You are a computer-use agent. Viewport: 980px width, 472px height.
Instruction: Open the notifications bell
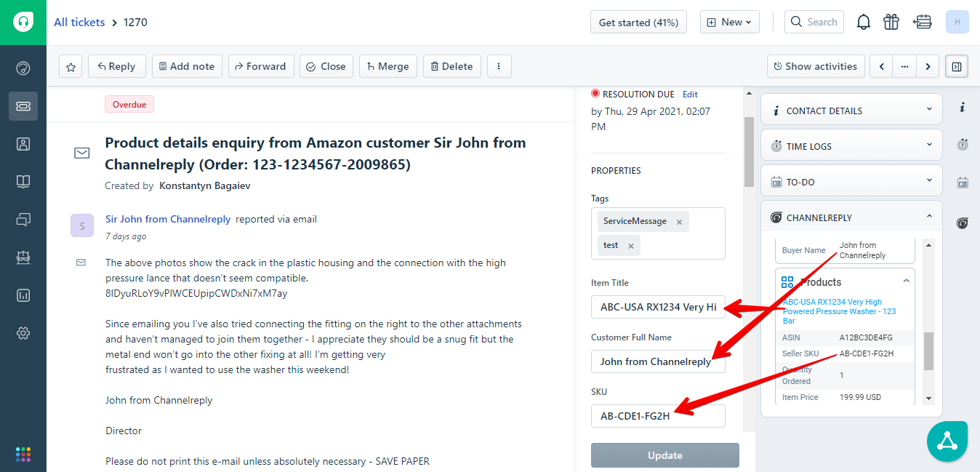(x=864, y=23)
